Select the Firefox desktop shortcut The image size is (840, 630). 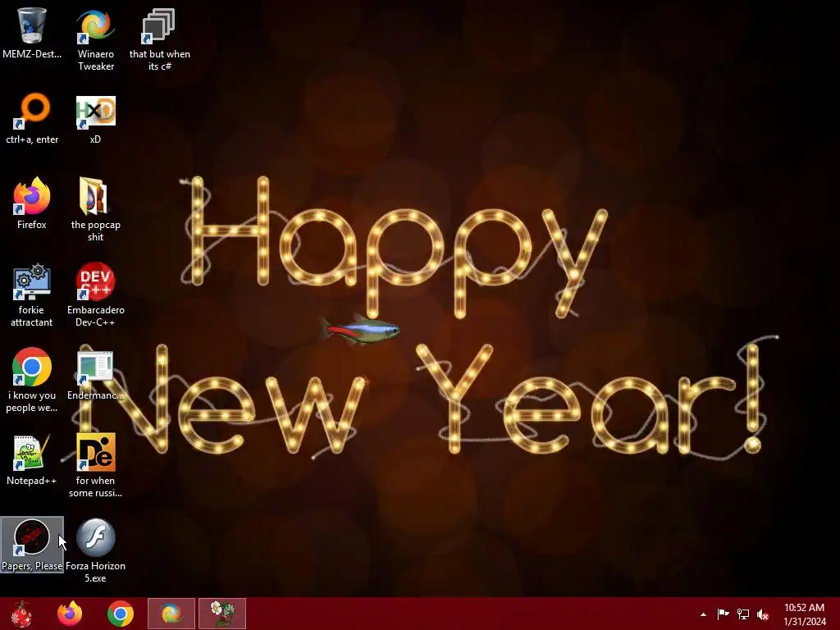pos(32,203)
